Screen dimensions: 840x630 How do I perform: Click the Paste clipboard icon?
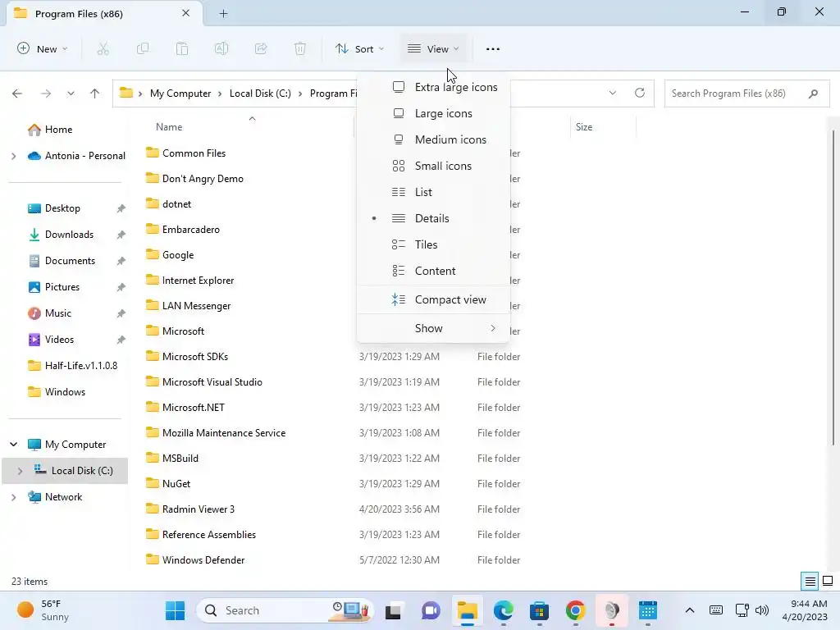click(x=182, y=48)
